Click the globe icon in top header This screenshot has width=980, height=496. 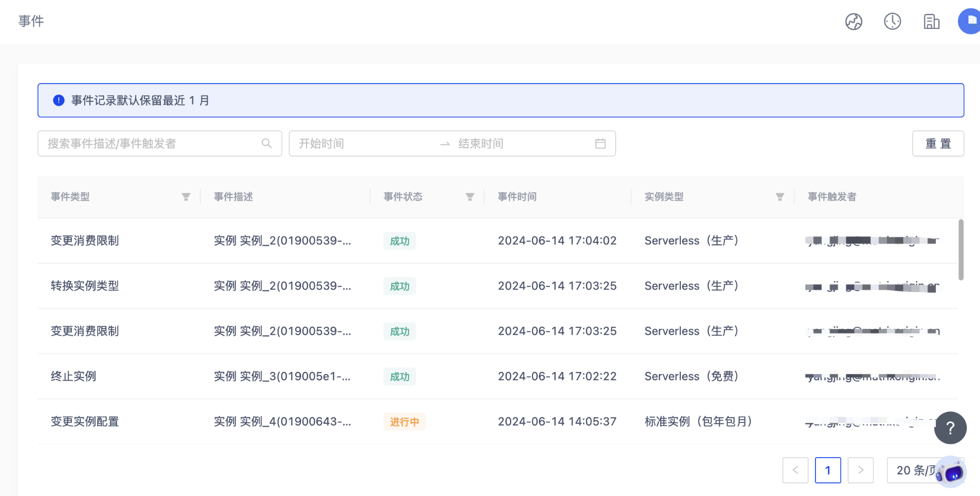[853, 22]
